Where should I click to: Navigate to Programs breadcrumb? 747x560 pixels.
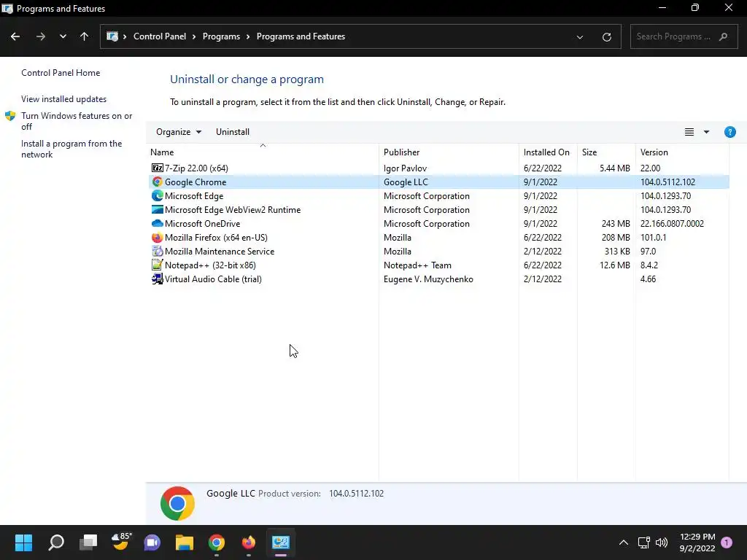pos(221,36)
